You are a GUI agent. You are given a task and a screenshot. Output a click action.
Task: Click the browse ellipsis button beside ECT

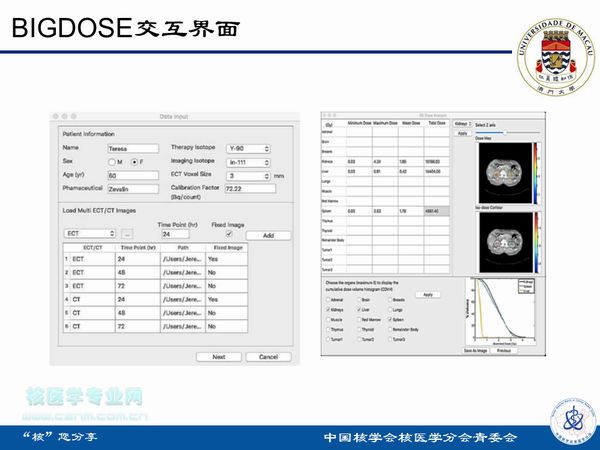click(128, 234)
